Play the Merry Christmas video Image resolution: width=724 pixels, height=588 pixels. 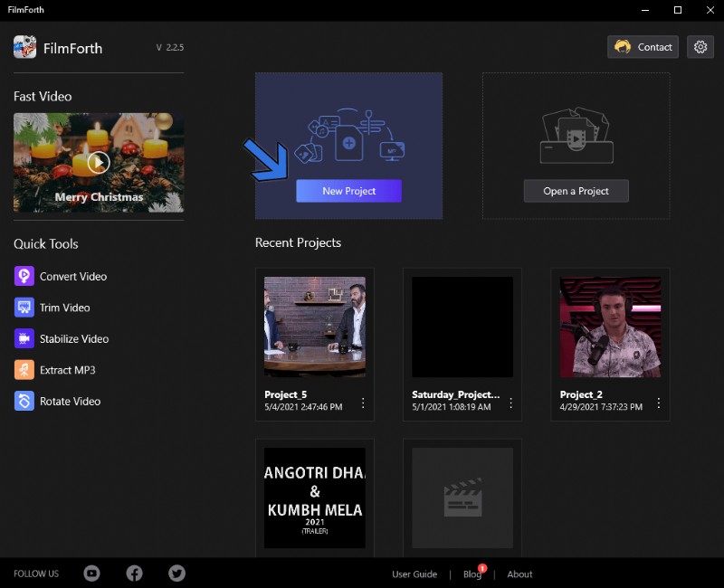(x=98, y=164)
